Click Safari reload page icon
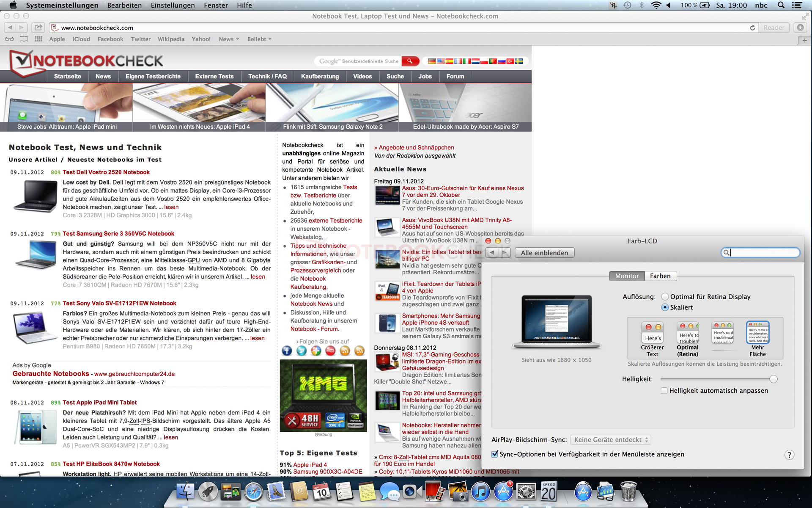The image size is (812, 508). [x=752, y=28]
